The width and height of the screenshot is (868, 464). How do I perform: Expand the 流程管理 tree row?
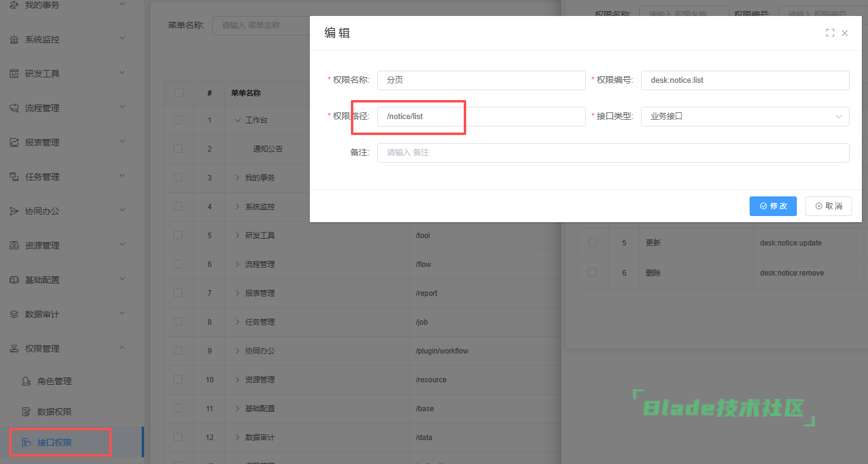coord(238,264)
